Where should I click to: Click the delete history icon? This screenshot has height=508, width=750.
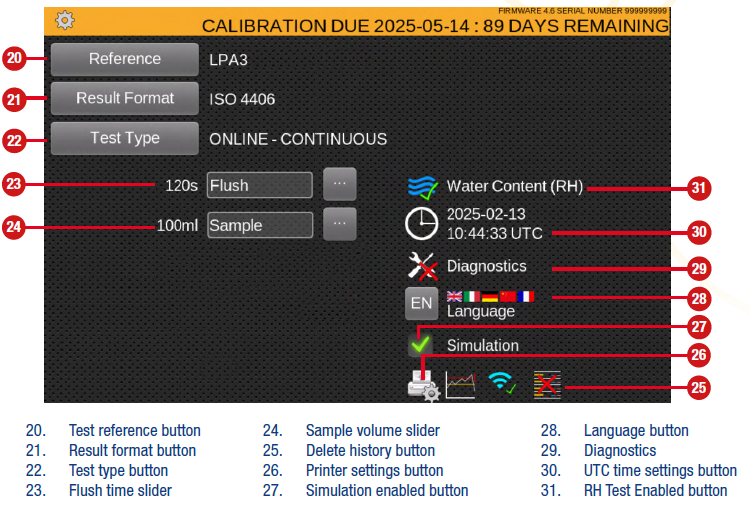tap(547, 384)
